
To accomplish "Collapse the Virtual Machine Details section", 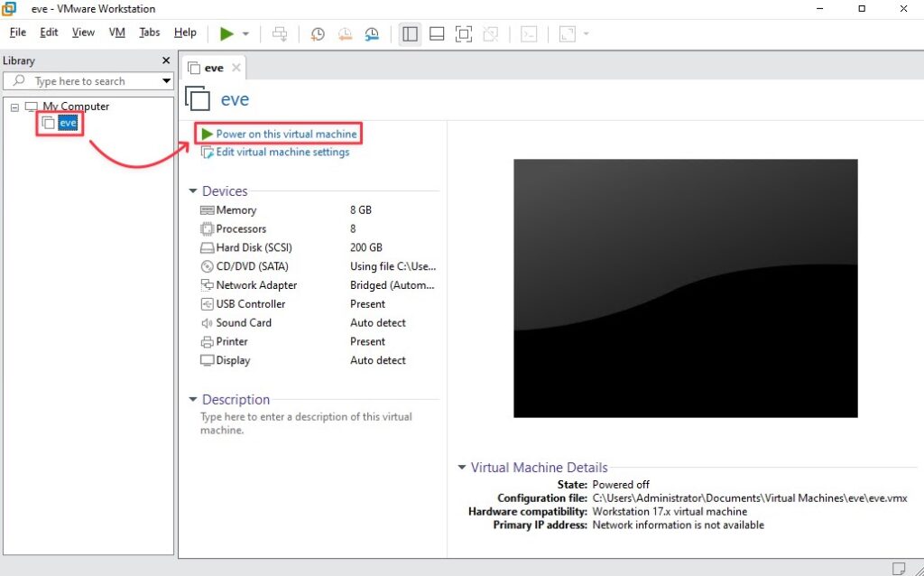I will click(x=461, y=468).
